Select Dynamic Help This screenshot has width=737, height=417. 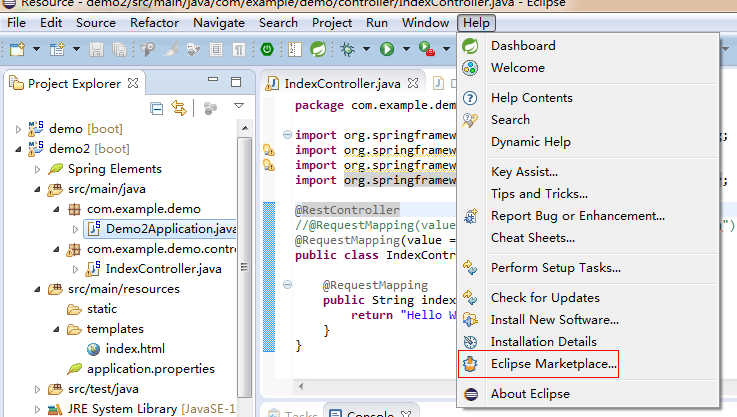click(x=531, y=142)
